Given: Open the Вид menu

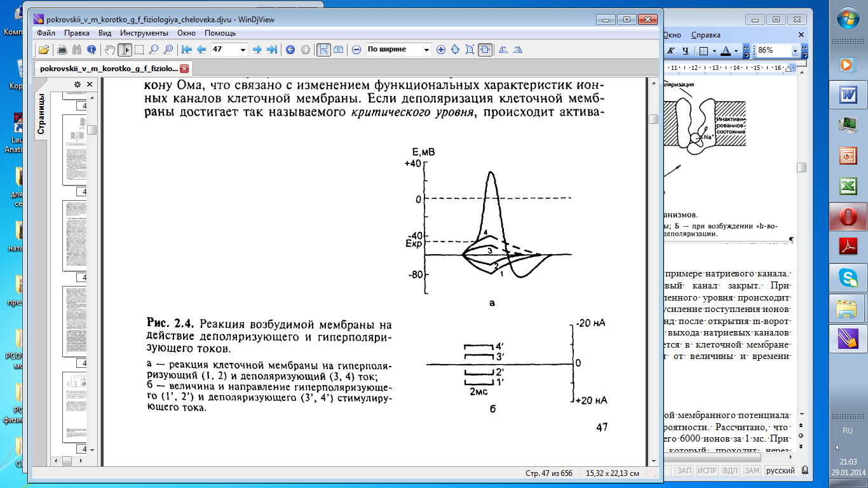Looking at the screenshot, I should point(105,33).
